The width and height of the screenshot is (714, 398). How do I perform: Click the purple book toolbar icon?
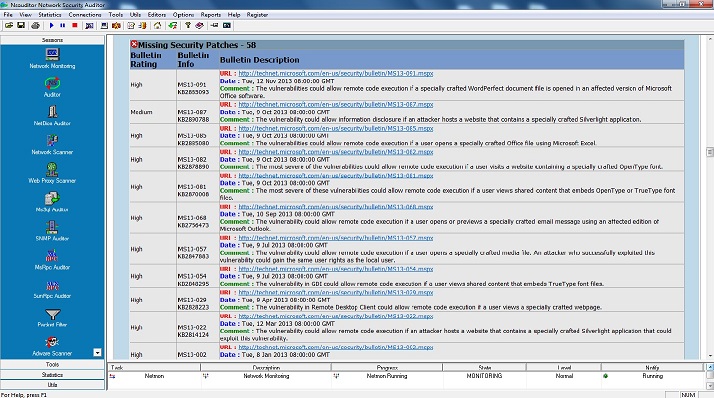[199, 26]
